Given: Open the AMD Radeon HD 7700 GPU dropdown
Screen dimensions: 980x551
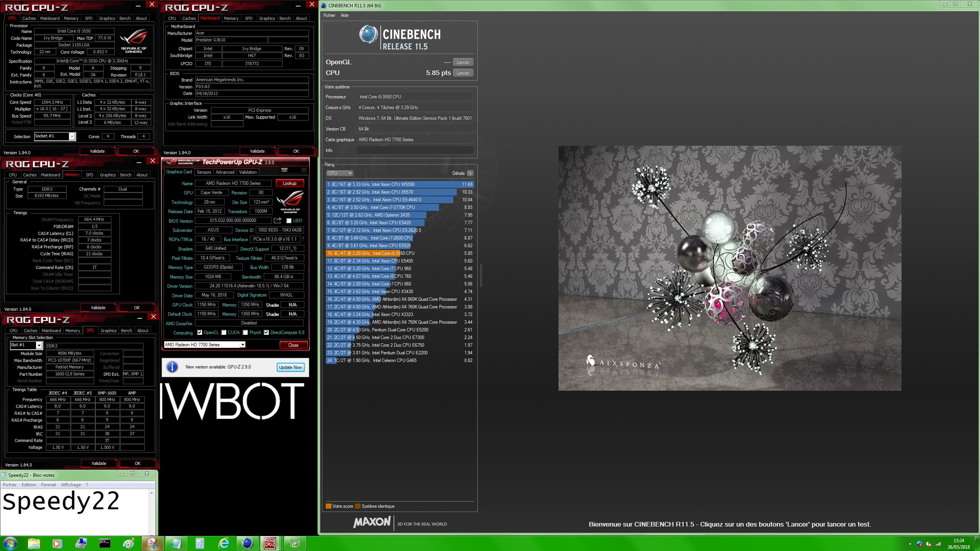Looking at the screenshot, I should [x=242, y=345].
